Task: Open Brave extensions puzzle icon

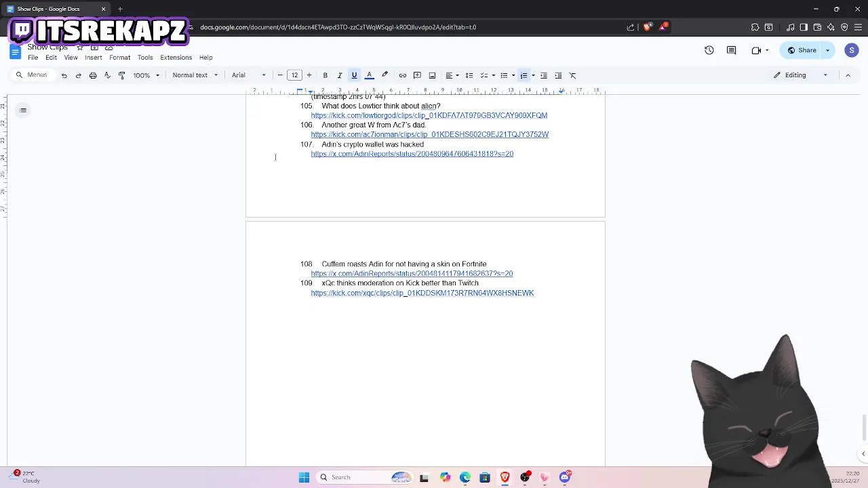Action: tap(755, 27)
